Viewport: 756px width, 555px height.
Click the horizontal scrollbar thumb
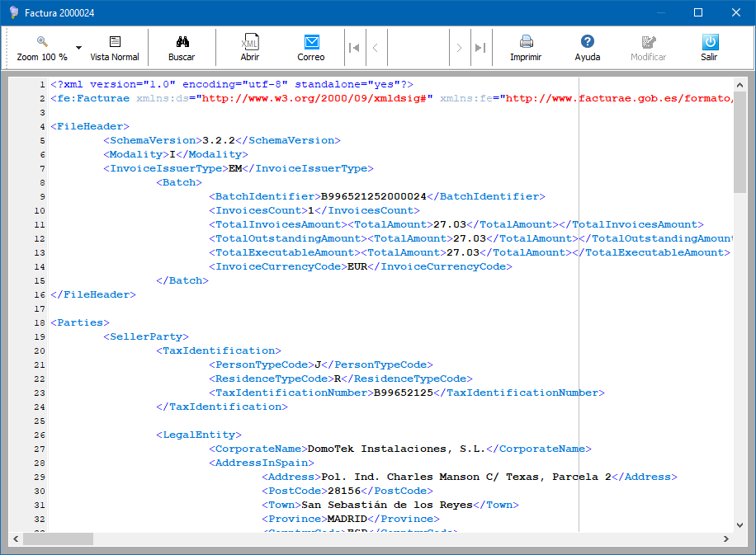click(x=58, y=539)
